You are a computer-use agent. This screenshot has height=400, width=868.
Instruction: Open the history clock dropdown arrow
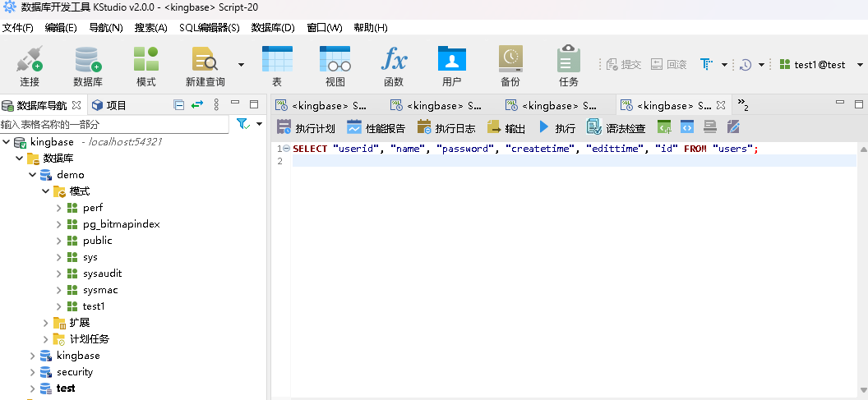tap(761, 65)
